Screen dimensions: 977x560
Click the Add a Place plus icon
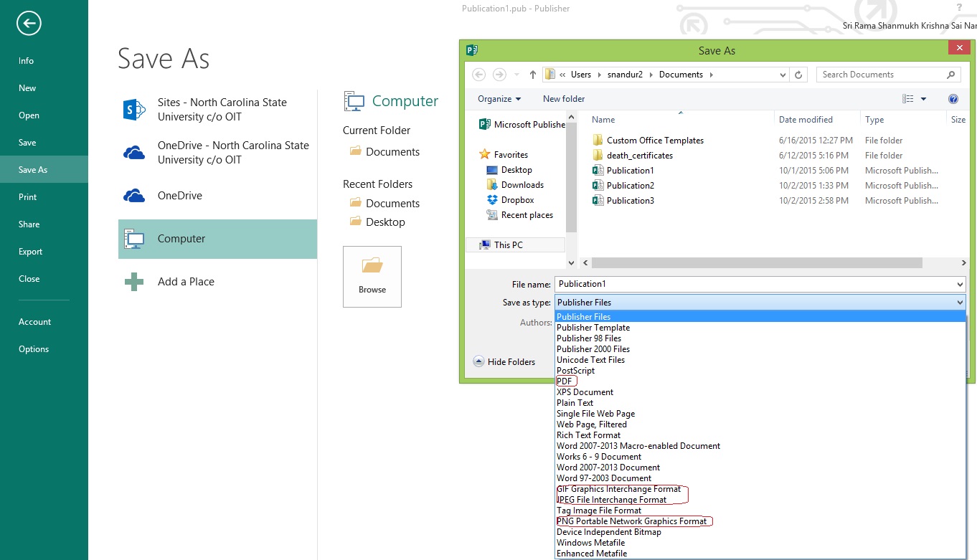point(134,282)
